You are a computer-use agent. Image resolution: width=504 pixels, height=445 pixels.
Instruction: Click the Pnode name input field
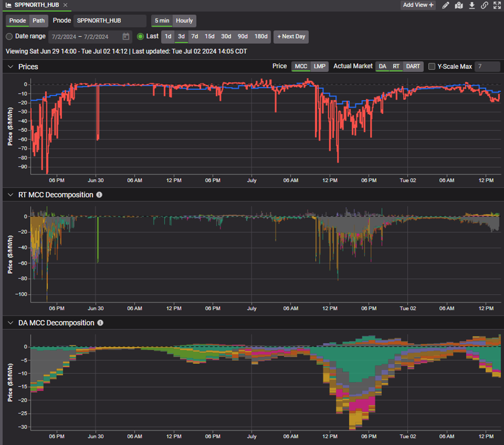pos(110,21)
